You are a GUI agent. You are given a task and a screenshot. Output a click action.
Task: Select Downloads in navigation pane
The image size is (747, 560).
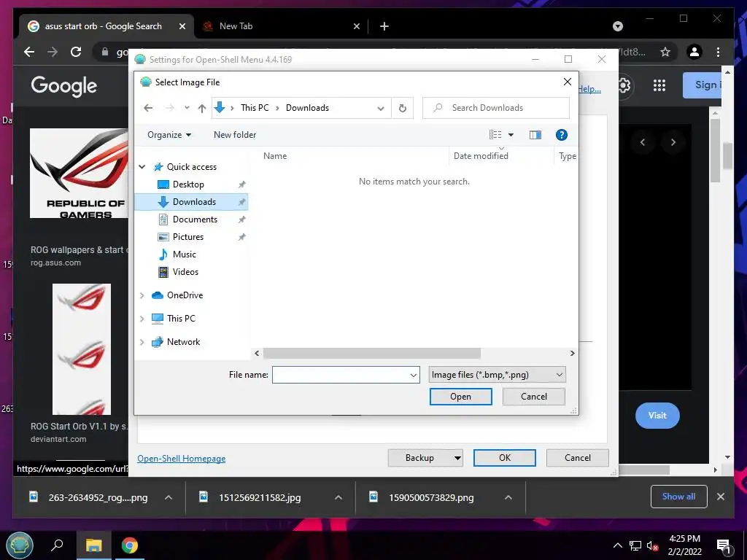pos(191,202)
